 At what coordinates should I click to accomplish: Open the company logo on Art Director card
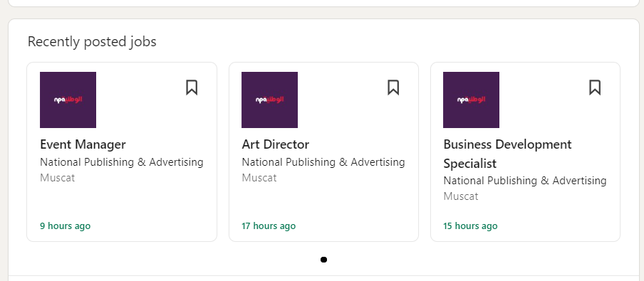pyautogui.click(x=269, y=100)
